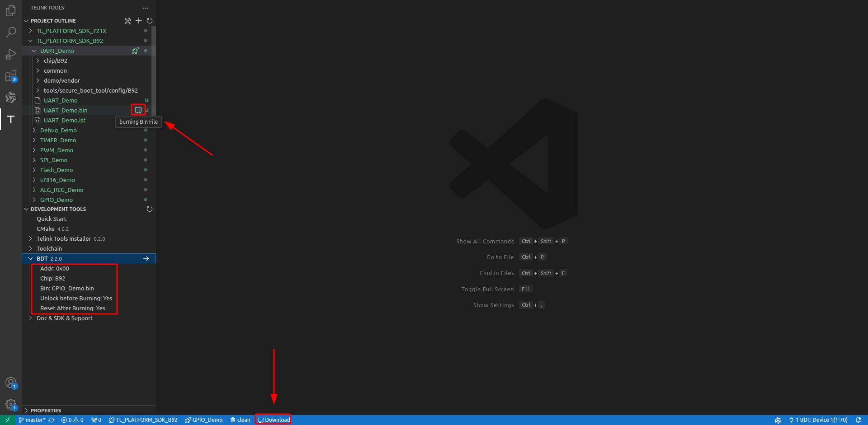The height and width of the screenshot is (425, 868).
Task: Click the green status dot beside TL_PLATFORM_SDK_721X
Action: [x=145, y=31]
